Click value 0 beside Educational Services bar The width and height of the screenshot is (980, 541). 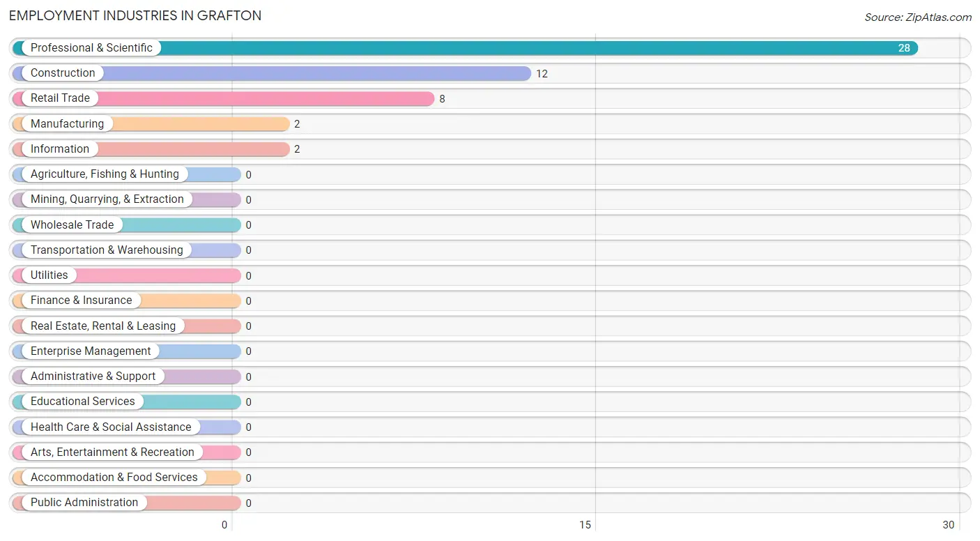pyautogui.click(x=248, y=402)
